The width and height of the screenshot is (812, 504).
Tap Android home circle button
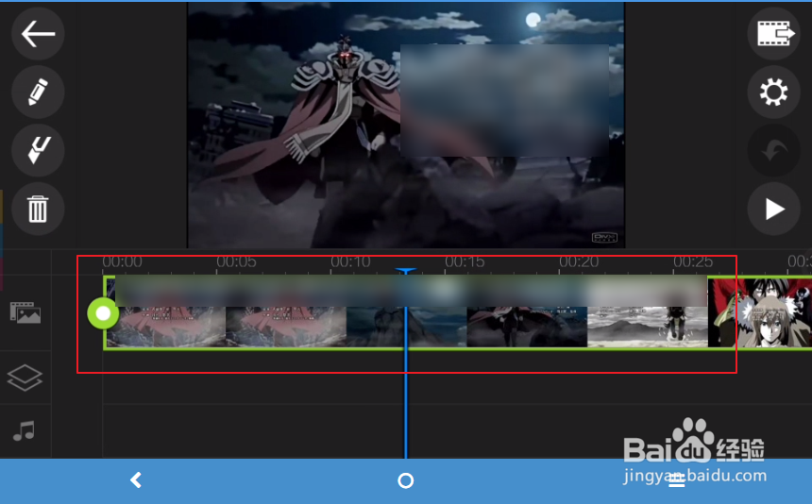(405, 480)
